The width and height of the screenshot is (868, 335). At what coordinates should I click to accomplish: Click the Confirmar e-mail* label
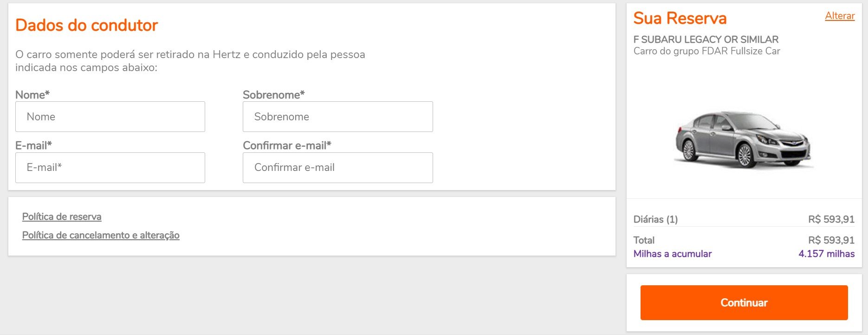pos(287,145)
